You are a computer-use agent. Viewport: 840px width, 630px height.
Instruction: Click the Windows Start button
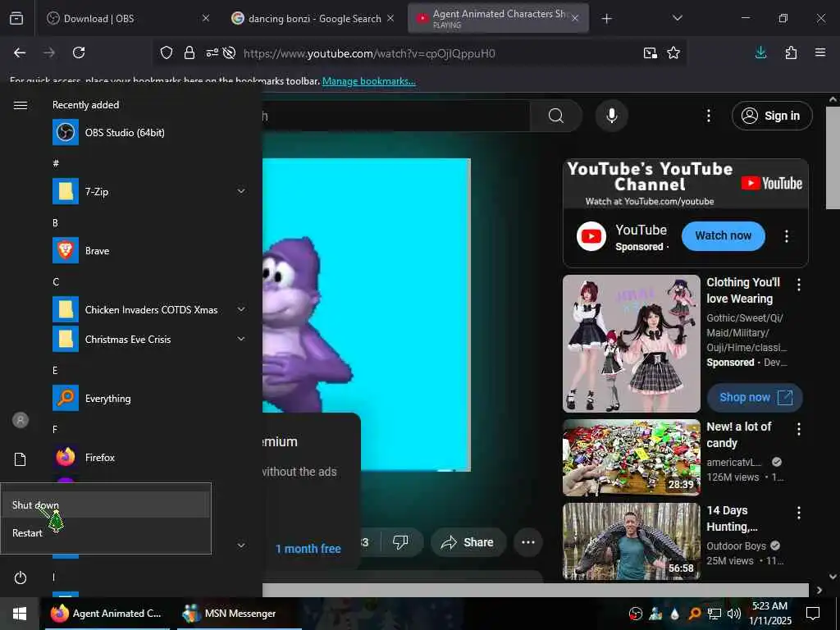click(x=20, y=614)
